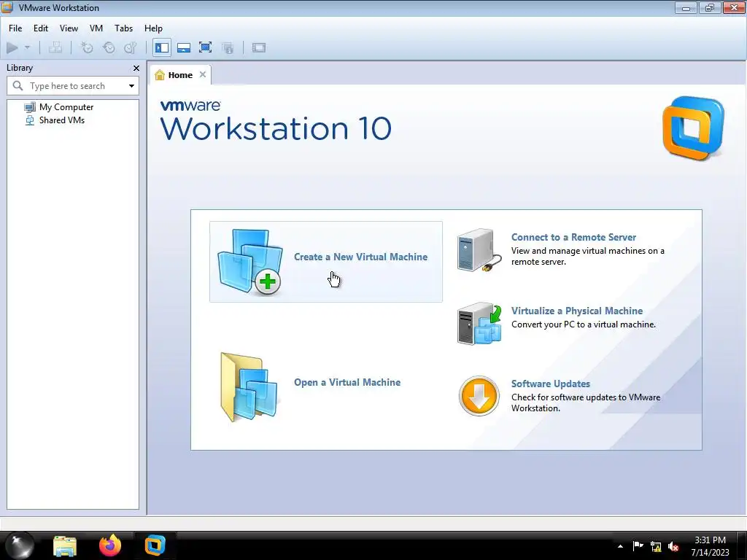This screenshot has height=560, width=747.
Task: Click the Software Updates link
Action: [x=551, y=384]
